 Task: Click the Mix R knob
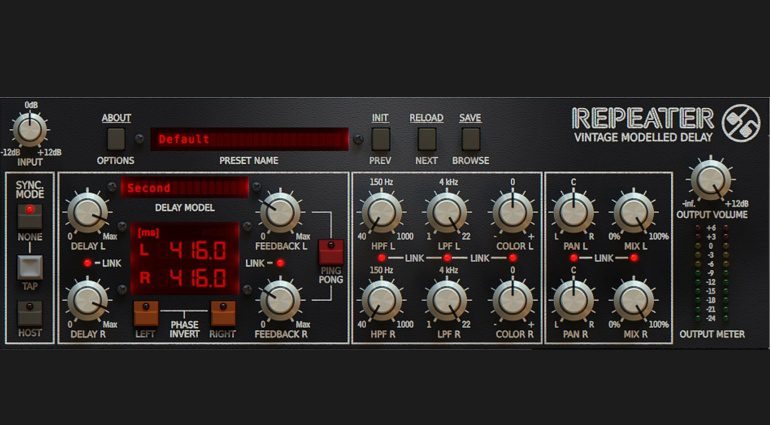click(632, 299)
